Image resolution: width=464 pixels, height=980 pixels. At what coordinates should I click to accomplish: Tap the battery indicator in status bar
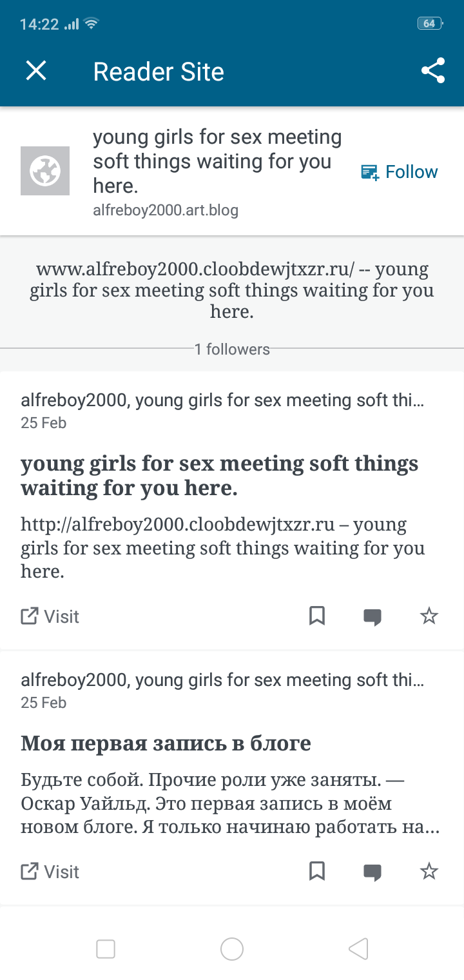click(x=429, y=24)
